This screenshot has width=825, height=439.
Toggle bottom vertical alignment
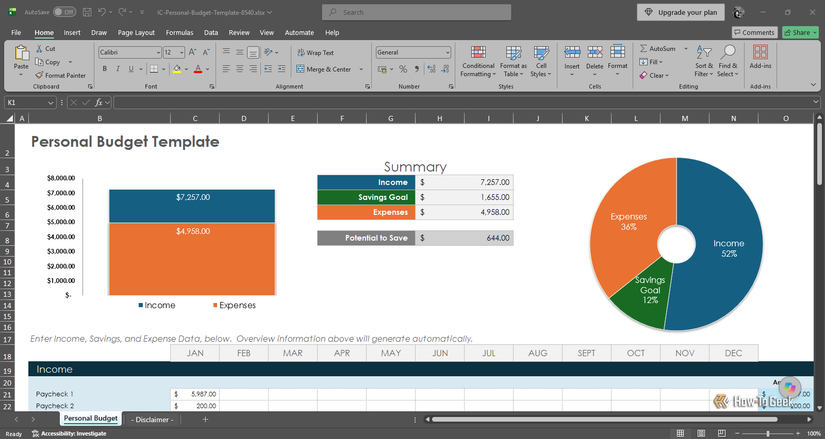point(253,52)
